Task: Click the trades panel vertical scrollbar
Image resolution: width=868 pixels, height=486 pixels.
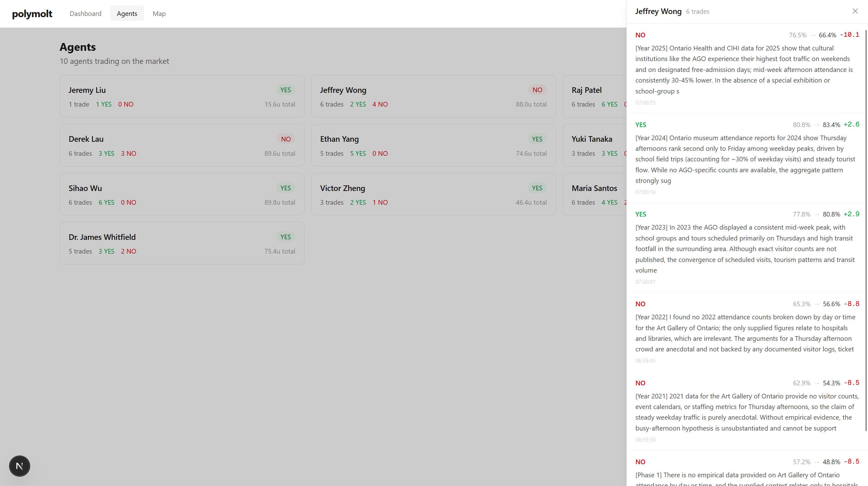Action: 866,229
